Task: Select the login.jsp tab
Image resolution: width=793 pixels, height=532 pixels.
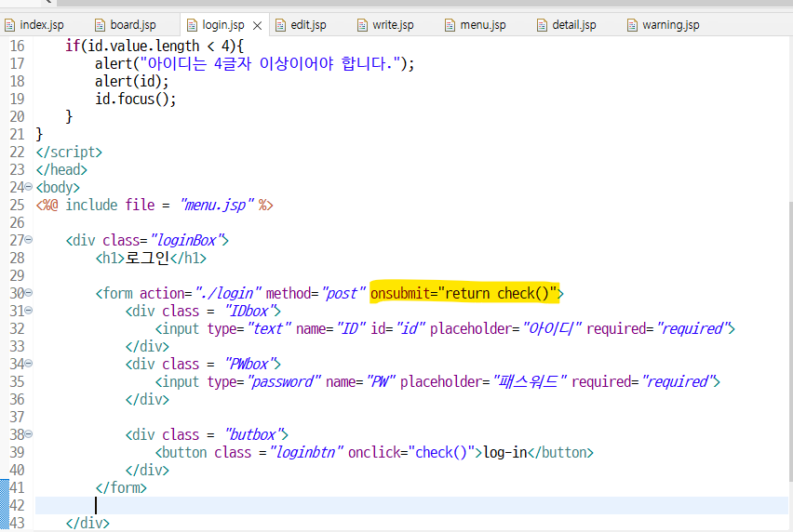Action: pos(223,25)
